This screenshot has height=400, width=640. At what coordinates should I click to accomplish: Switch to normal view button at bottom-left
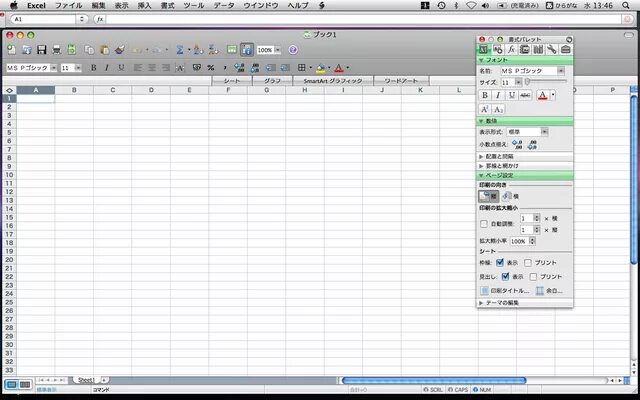coord(12,384)
